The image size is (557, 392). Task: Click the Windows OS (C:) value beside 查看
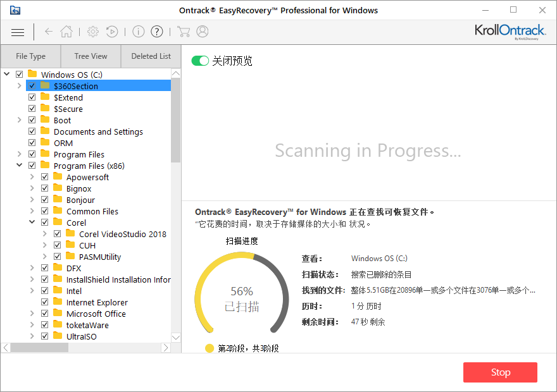click(379, 258)
